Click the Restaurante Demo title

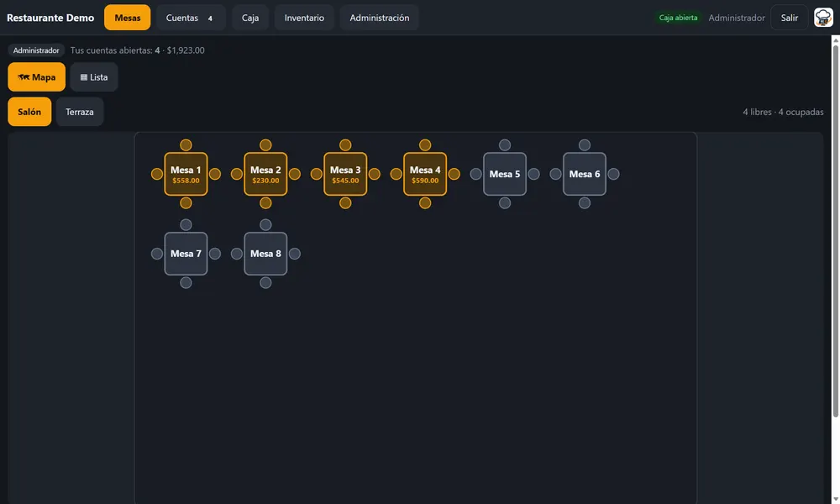click(x=50, y=18)
